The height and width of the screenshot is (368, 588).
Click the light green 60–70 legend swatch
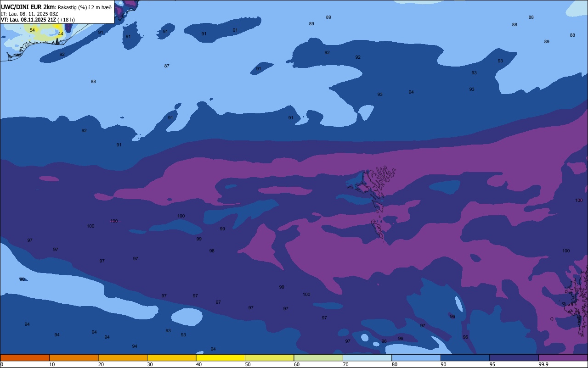pyautogui.click(x=318, y=357)
